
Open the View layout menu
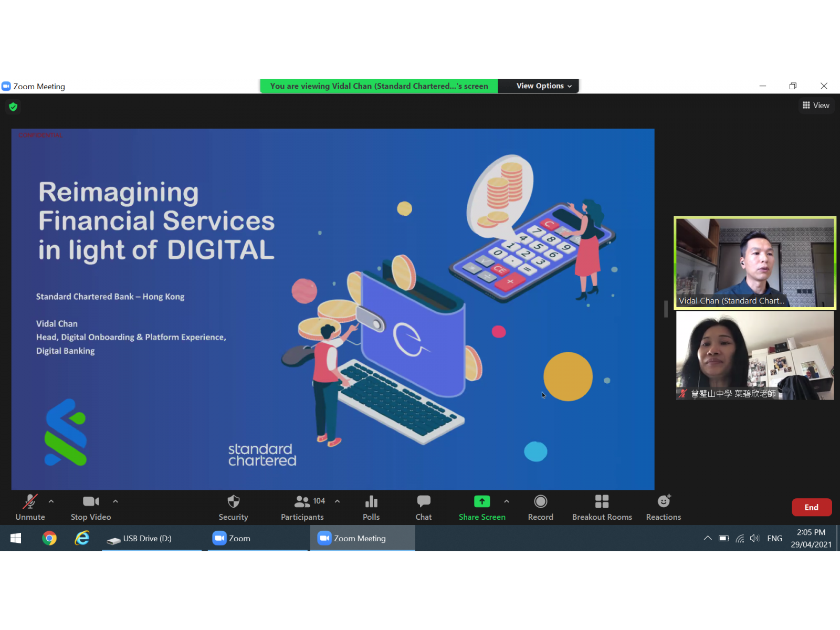click(x=816, y=106)
